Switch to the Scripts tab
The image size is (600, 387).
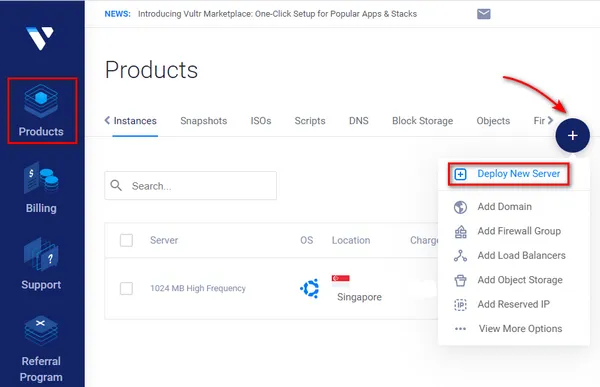[310, 121]
